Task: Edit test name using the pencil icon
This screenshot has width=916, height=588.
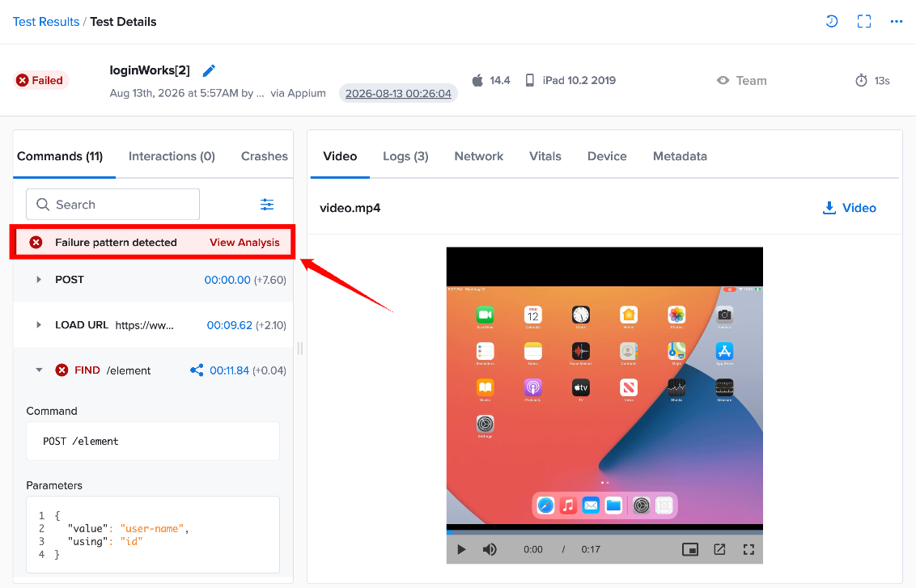Action: coord(209,70)
